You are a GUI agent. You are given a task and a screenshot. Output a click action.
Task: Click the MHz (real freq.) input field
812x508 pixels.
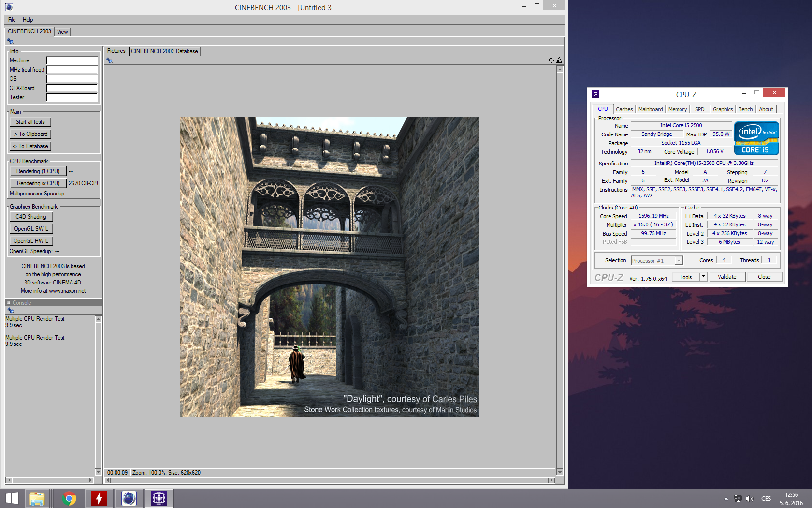click(72, 70)
